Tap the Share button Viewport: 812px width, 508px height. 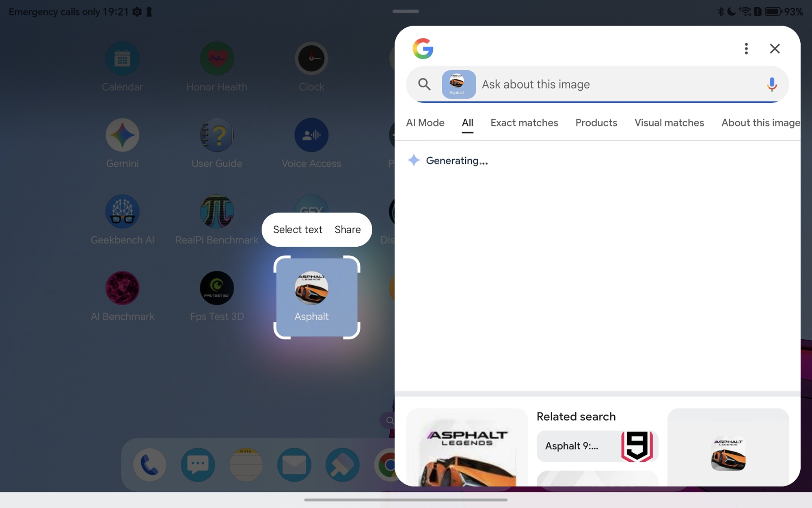pyautogui.click(x=348, y=230)
